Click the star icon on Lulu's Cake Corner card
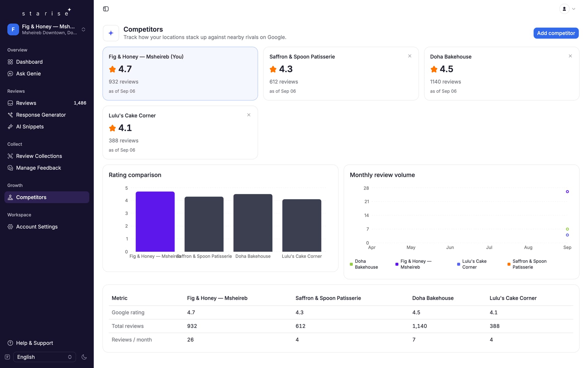The image size is (588, 368). (x=112, y=128)
